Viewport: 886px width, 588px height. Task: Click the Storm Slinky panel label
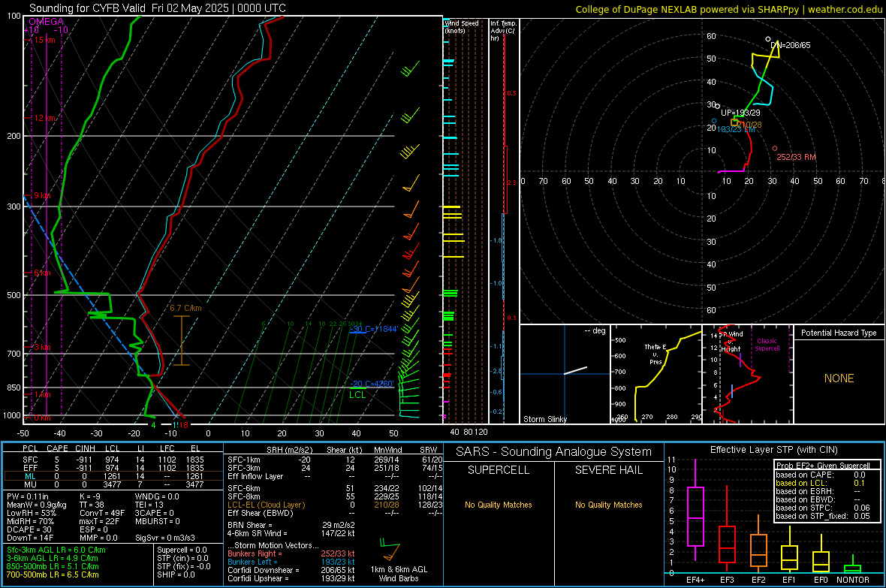(545, 419)
